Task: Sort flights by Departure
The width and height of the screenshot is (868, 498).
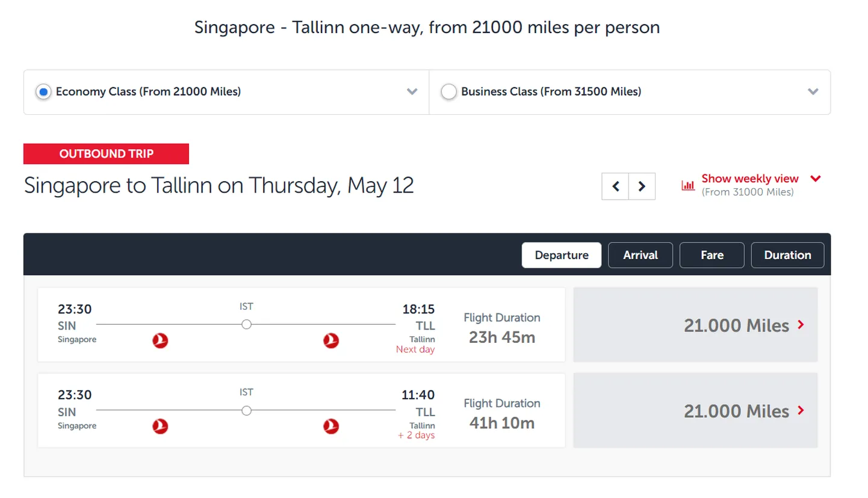Action: click(x=562, y=255)
